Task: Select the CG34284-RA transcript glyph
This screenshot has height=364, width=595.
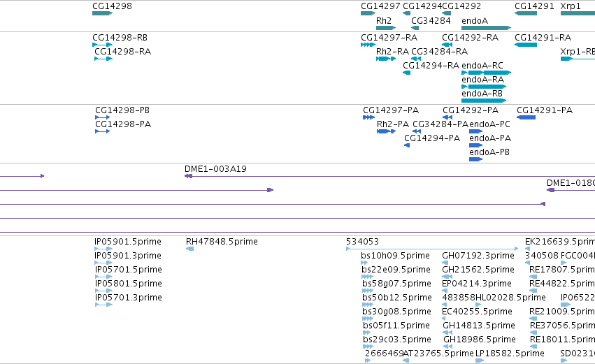Action: [416, 59]
